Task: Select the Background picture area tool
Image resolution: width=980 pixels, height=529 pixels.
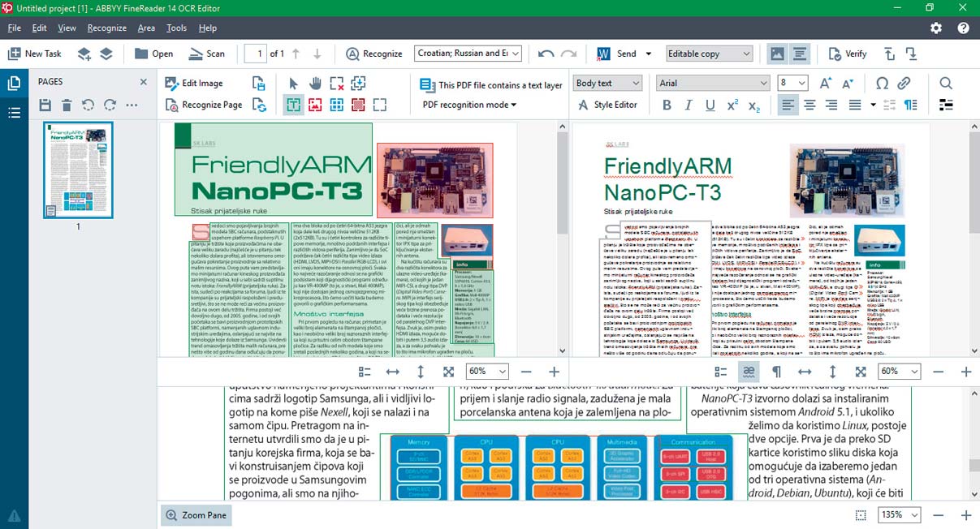Action: (x=358, y=105)
